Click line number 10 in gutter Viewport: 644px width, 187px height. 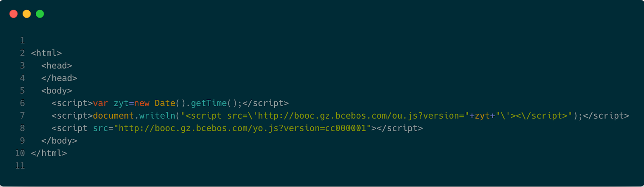(x=20, y=153)
